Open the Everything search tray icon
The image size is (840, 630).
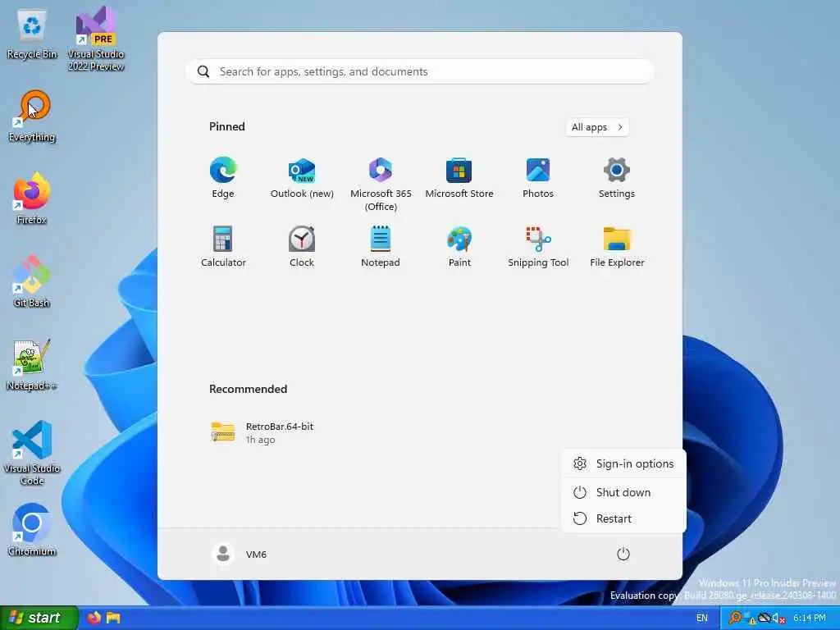tap(735, 618)
